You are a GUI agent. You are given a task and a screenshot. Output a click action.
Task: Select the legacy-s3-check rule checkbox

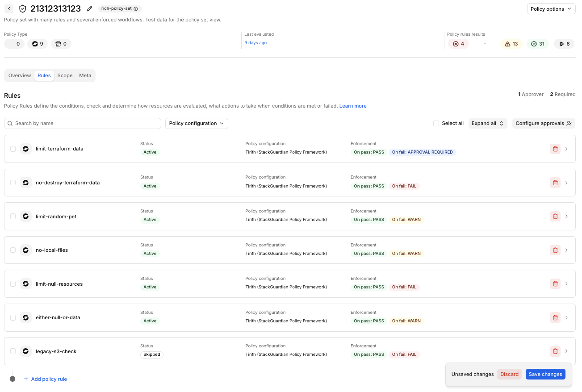click(13, 351)
